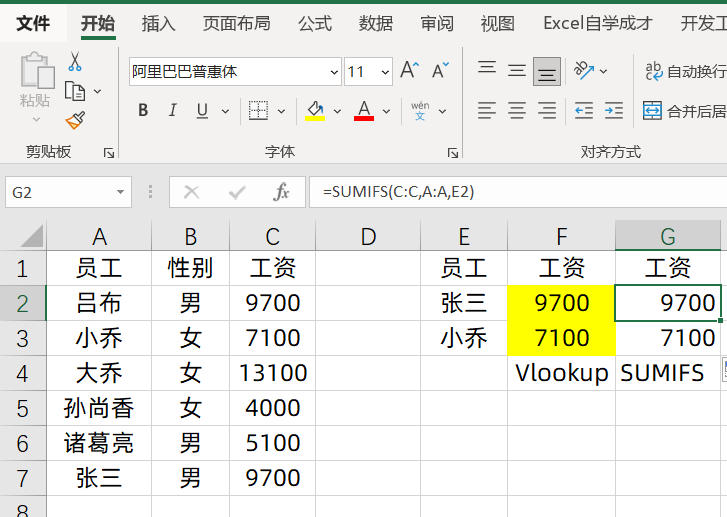This screenshot has height=517, width=727.
Task: Open the underline style dropdown arrow
Action: 225,111
